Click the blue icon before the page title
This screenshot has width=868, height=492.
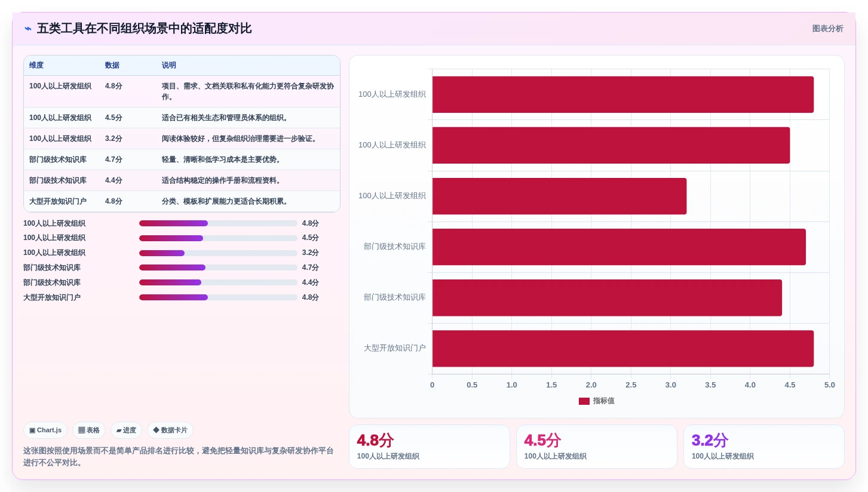(x=28, y=29)
